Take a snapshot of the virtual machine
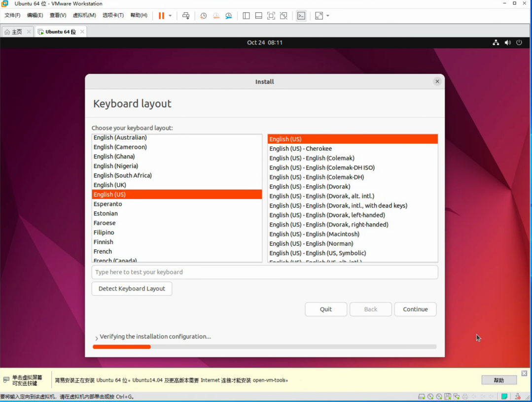This screenshot has width=532, height=402. [x=203, y=16]
